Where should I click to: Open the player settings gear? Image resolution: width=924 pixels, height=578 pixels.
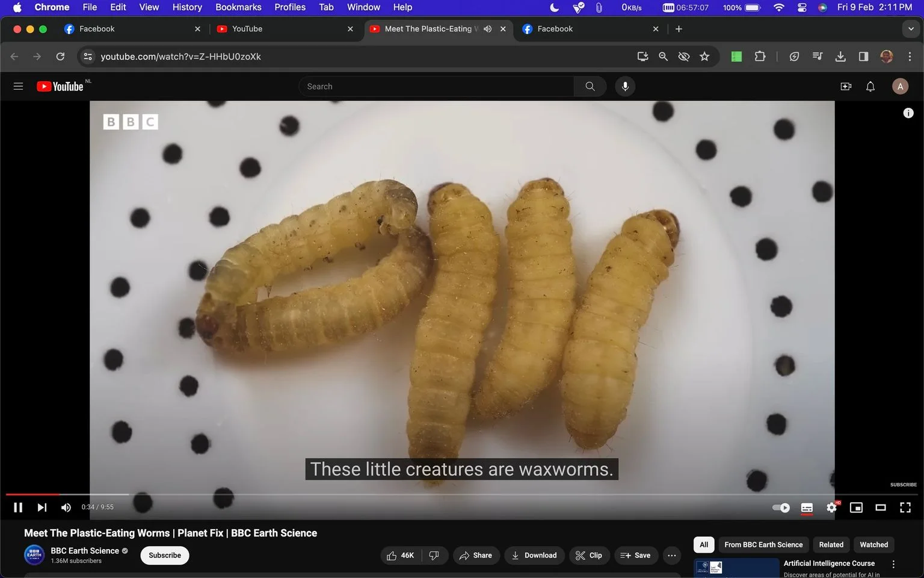pyautogui.click(x=831, y=508)
